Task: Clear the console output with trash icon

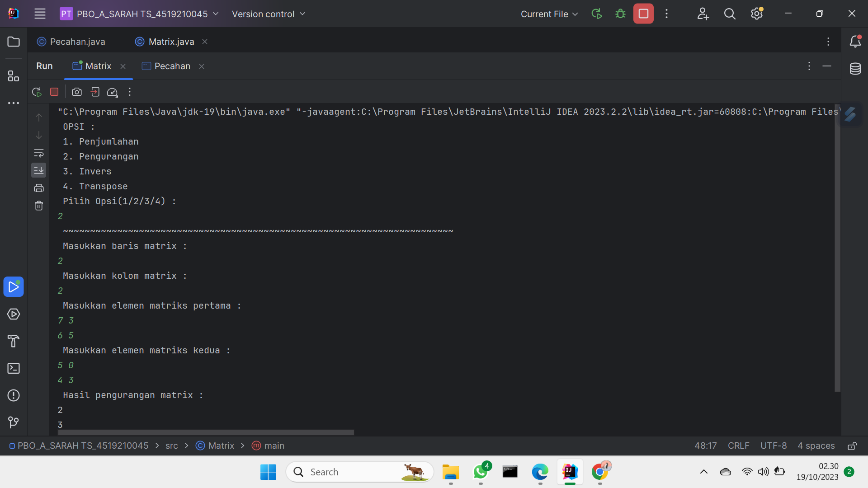Action: point(39,206)
